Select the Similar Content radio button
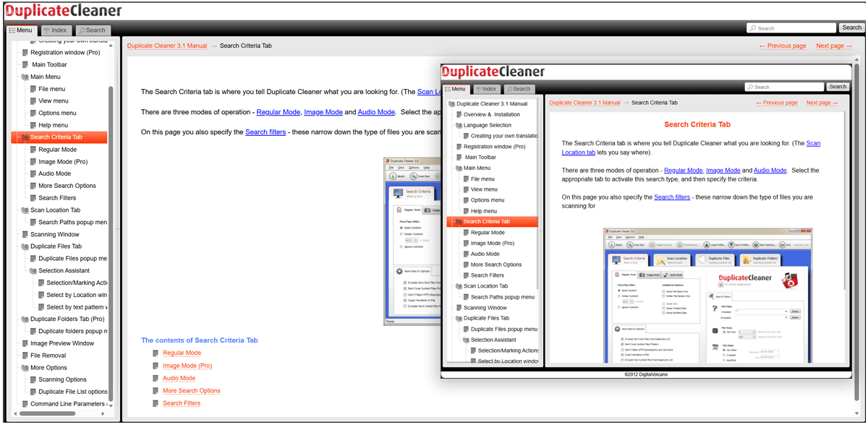This screenshot has width=868, height=425. coord(618,296)
